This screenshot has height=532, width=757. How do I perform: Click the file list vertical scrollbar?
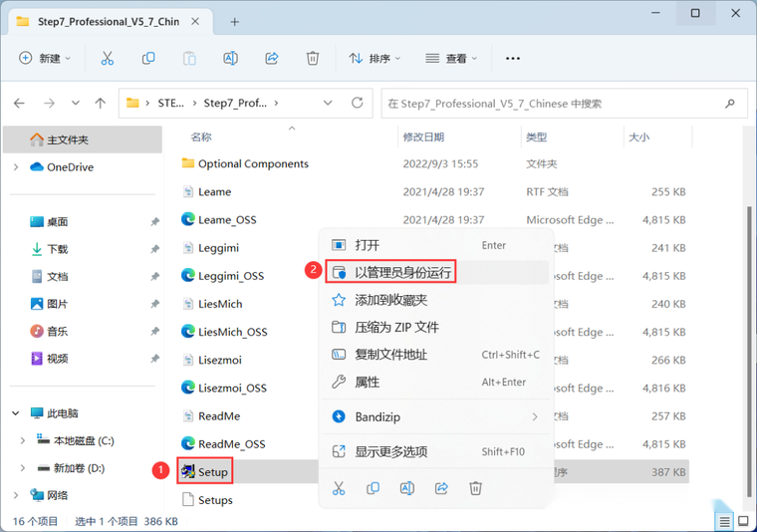point(749,350)
